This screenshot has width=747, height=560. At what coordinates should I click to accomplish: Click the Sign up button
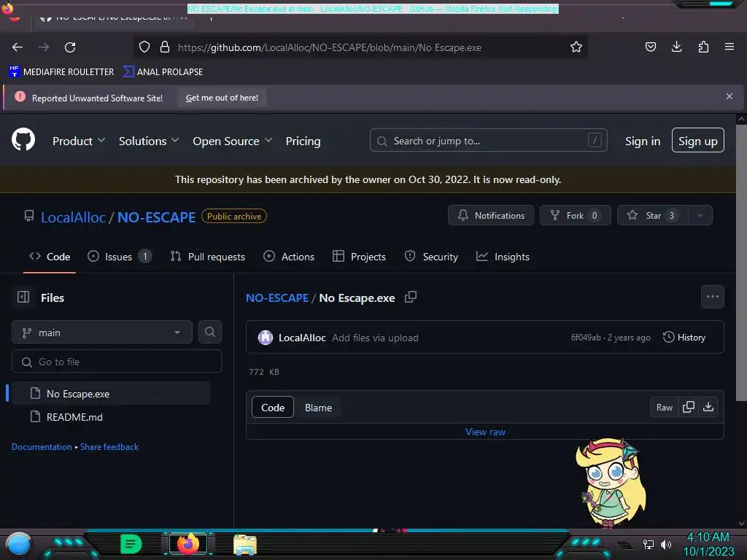point(698,141)
